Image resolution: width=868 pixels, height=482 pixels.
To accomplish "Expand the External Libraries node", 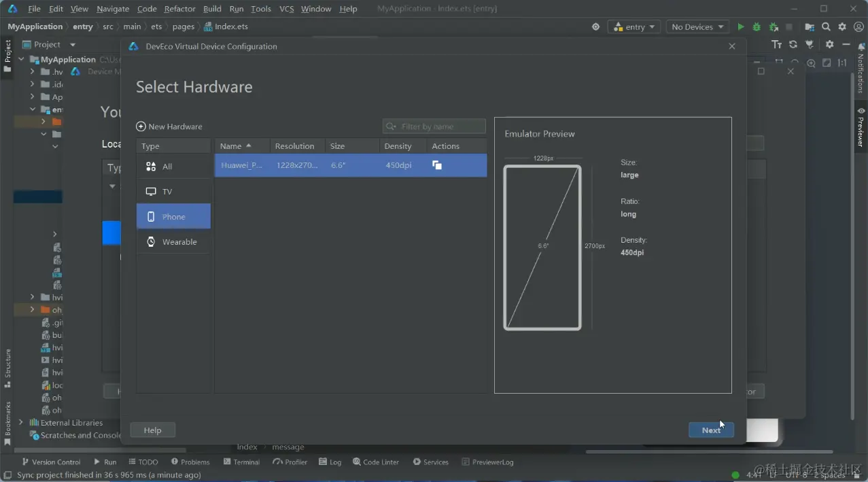I will pos(21,423).
